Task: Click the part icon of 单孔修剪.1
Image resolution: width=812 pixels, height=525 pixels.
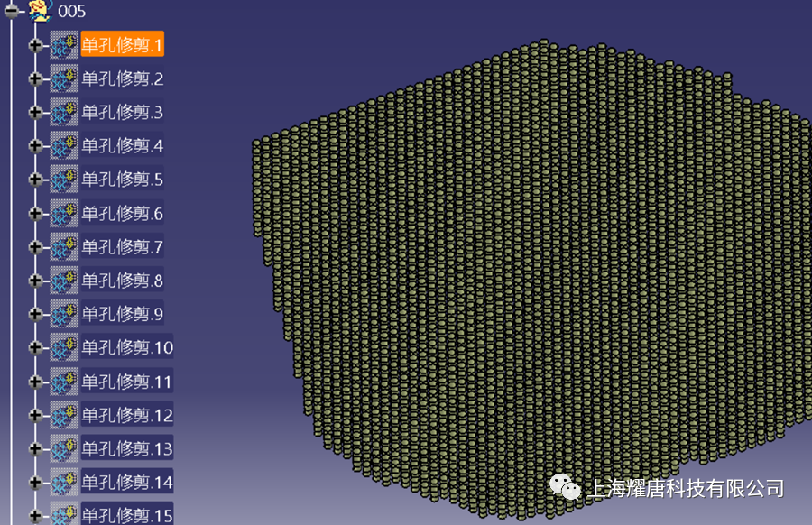Action: click(64, 45)
